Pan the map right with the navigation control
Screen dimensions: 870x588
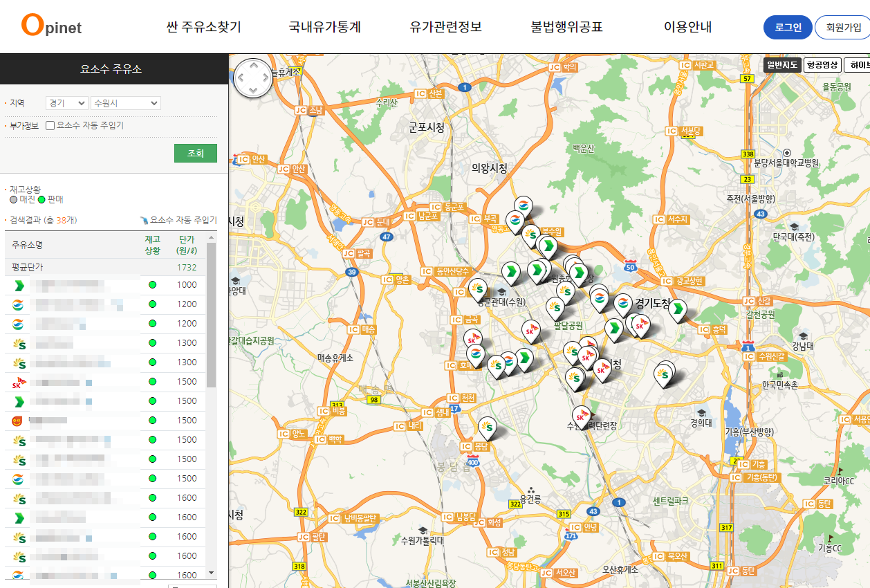266,78
